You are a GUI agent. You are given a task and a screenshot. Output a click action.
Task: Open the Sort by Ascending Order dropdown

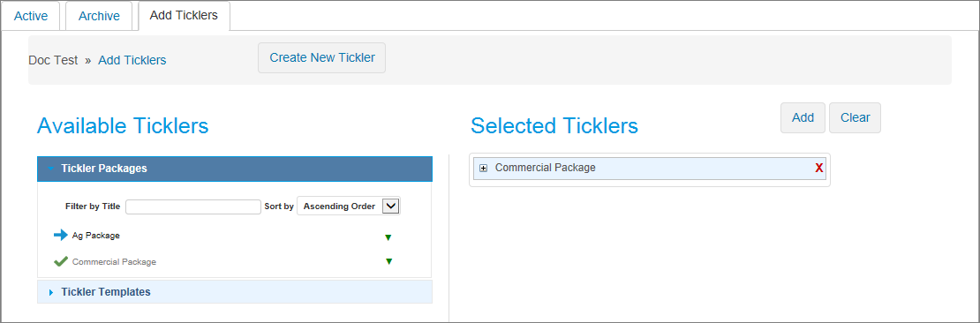click(x=349, y=207)
